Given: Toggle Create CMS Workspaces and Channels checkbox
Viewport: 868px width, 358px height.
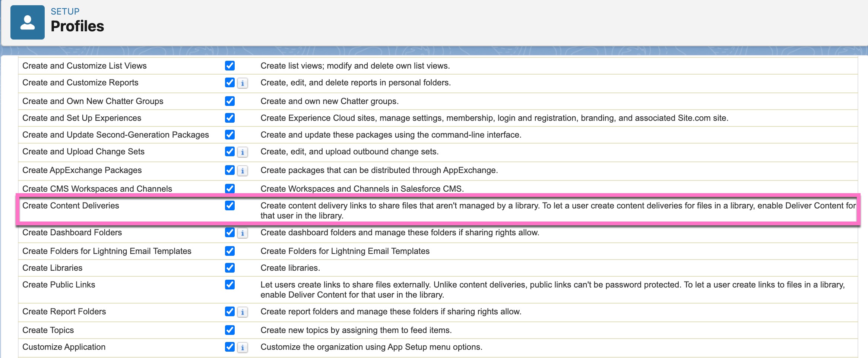Looking at the screenshot, I should pos(230,189).
